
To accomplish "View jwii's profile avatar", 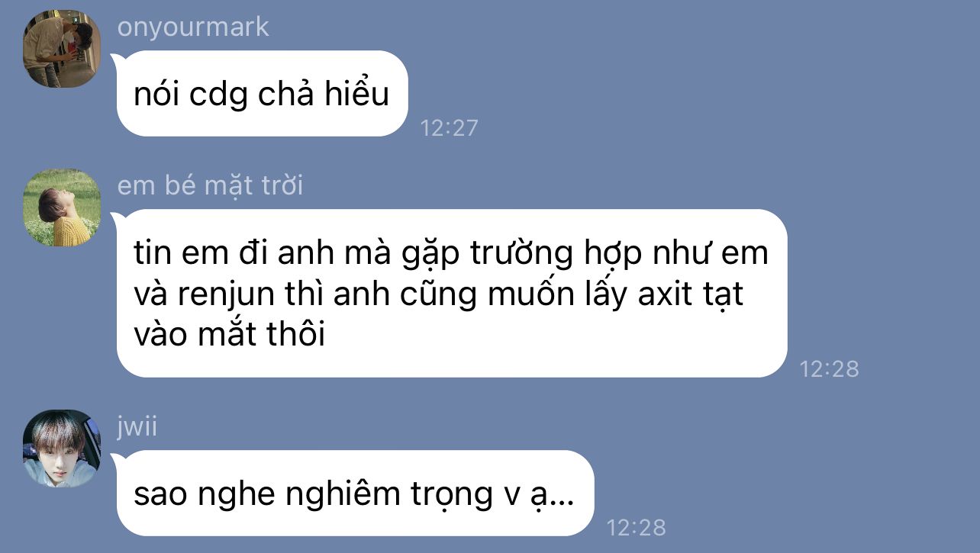I will tap(62, 449).
